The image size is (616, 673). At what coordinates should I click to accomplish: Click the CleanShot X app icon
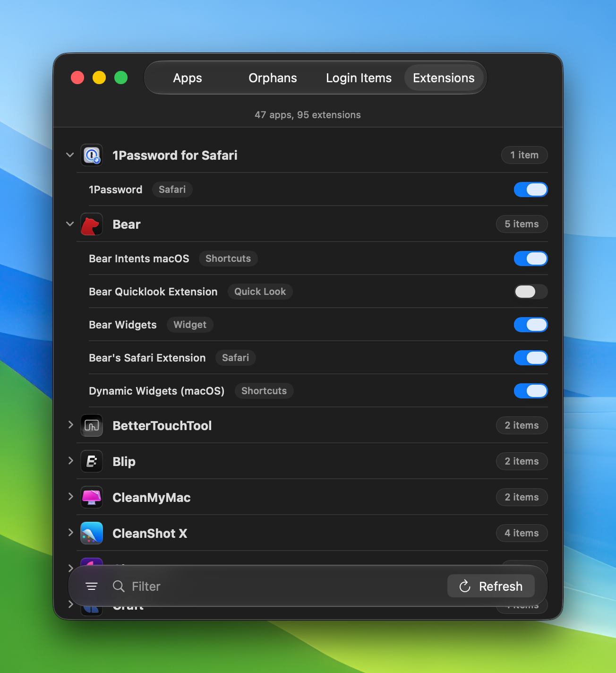coord(92,533)
